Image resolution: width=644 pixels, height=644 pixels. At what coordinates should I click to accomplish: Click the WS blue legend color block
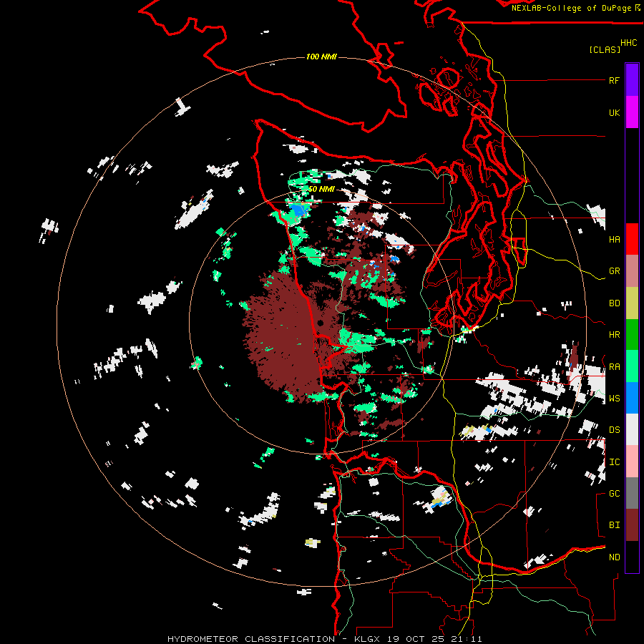click(x=632, y=398)
